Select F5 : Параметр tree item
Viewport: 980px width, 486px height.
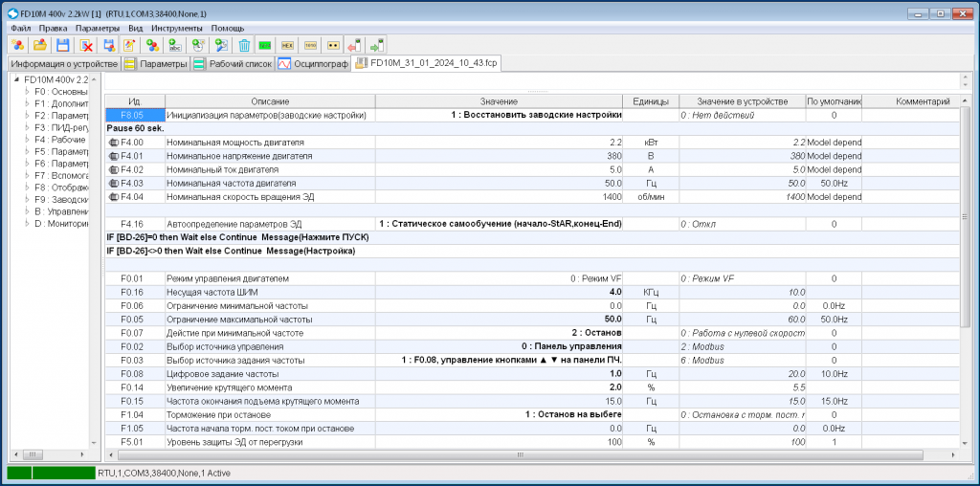coord(61,151)
